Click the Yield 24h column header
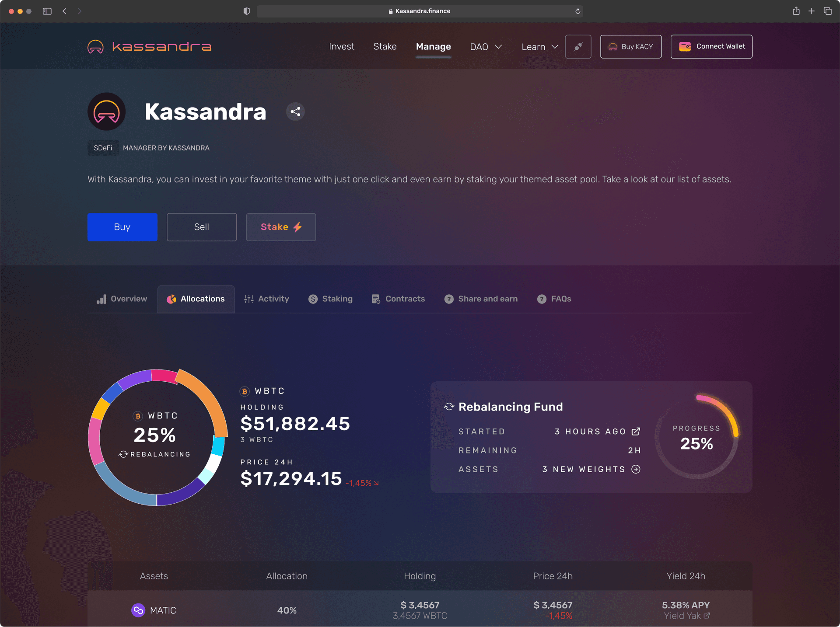The height and width of the screenshot is (627, 840). click(686, 576)
